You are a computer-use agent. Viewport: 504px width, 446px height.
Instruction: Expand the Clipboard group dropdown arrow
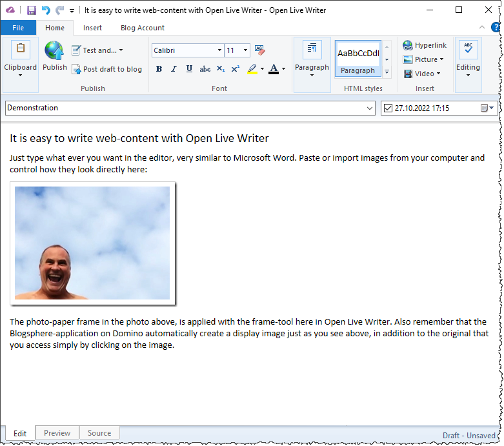click(x=20, y=76)
